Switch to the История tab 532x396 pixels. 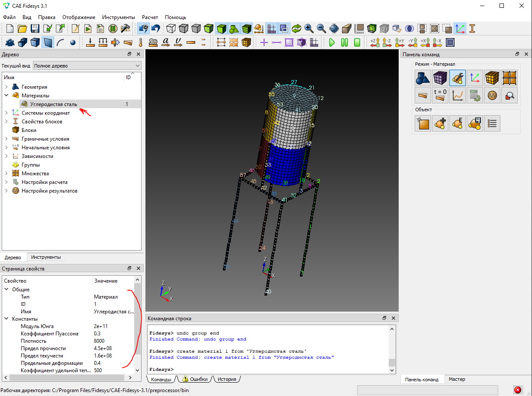click(227, 379)
